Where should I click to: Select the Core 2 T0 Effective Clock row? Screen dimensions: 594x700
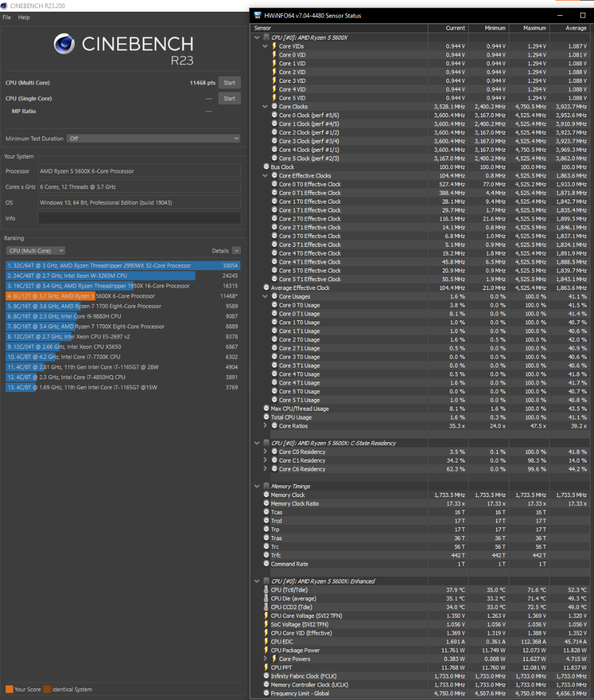click(421, 219)
